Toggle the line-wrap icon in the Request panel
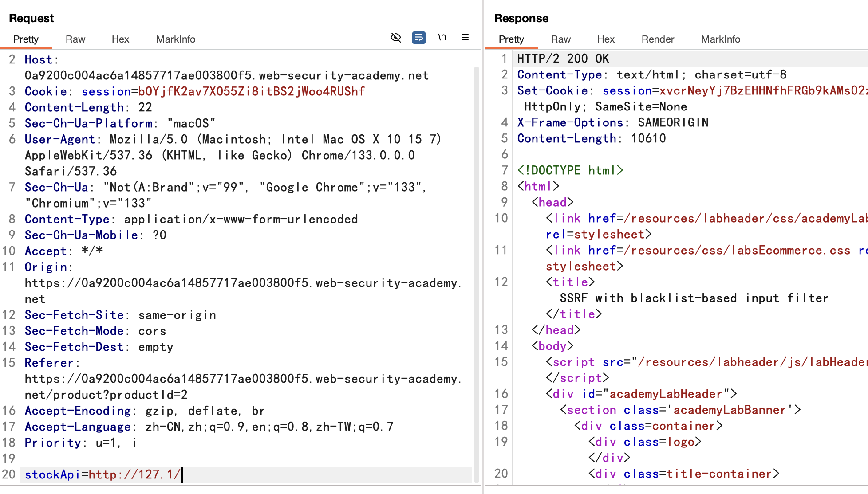This screenshot has width=868, height=494. pos(418,38)
